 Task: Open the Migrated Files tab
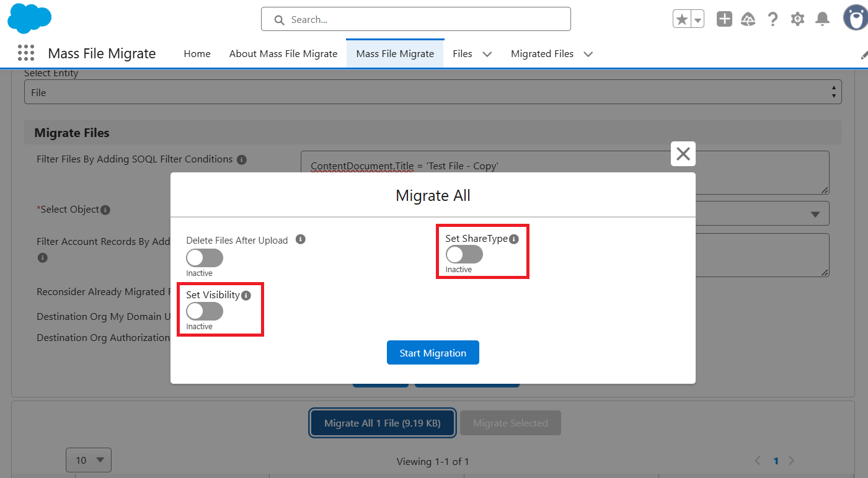tap(542, 54)
